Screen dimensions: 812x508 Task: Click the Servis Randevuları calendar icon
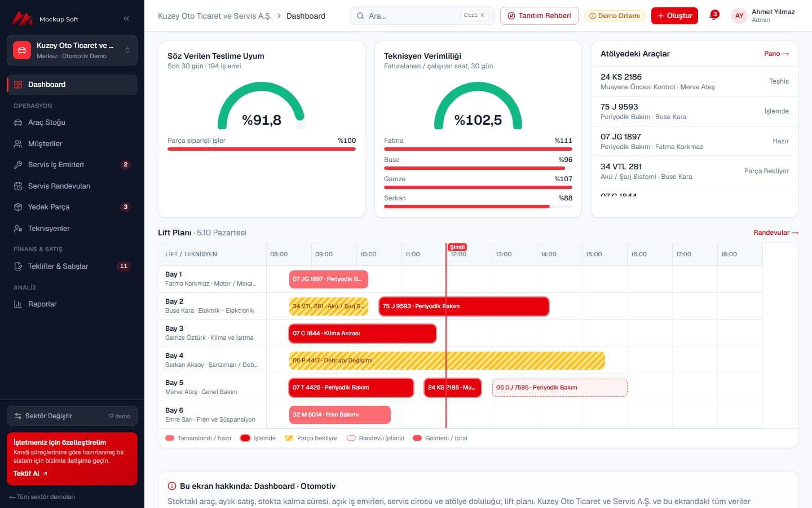(x=18, y=186)
